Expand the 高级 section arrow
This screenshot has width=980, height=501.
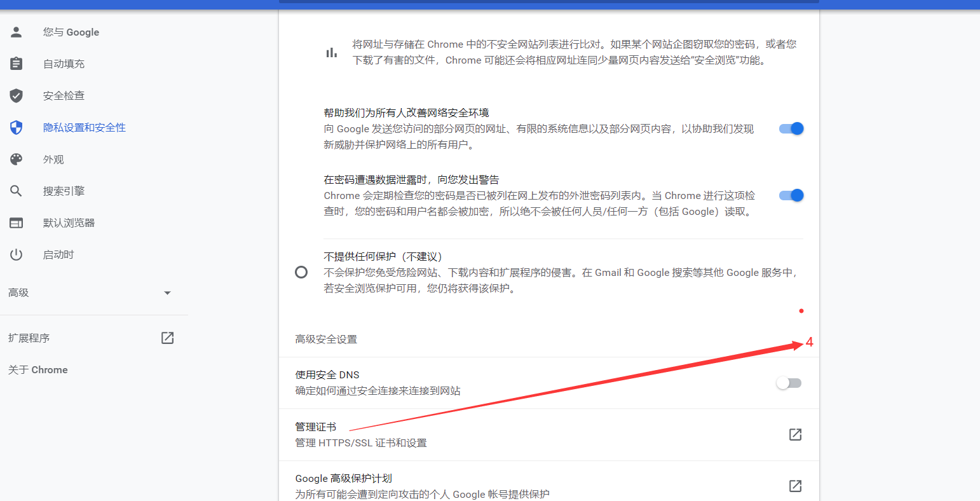[168, 293]
